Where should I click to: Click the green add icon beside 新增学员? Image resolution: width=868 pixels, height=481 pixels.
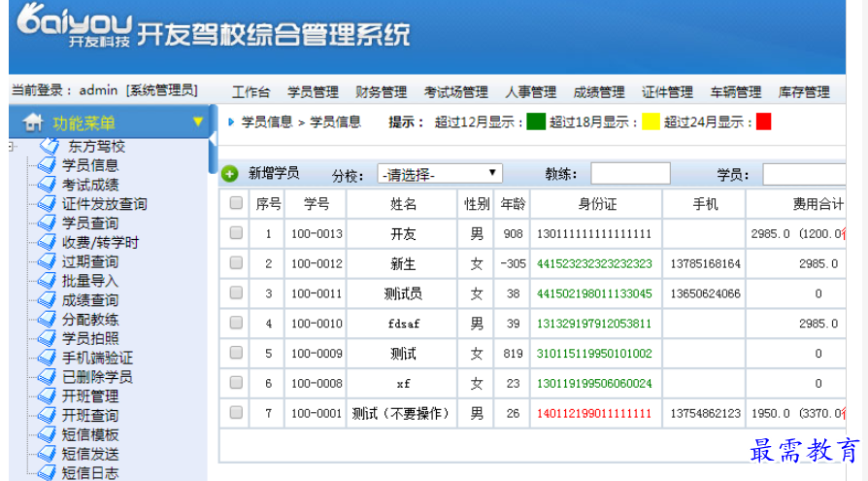click(x=230, y=174)
